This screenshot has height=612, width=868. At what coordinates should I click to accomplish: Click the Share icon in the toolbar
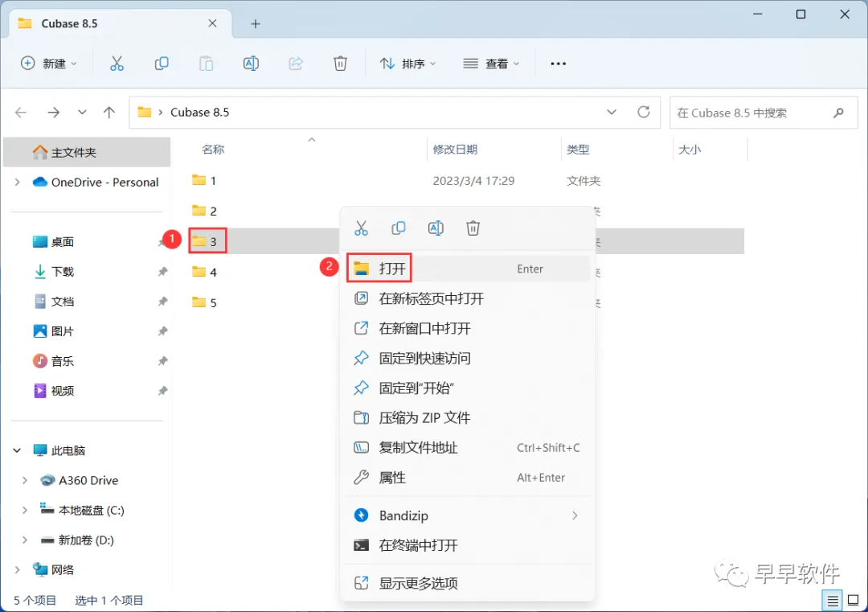click(x=296, y=64)
